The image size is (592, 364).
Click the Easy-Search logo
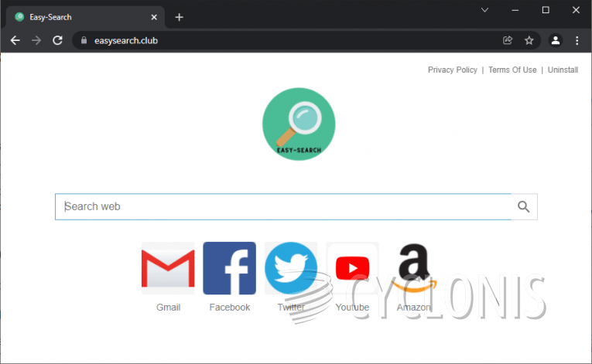299,124
